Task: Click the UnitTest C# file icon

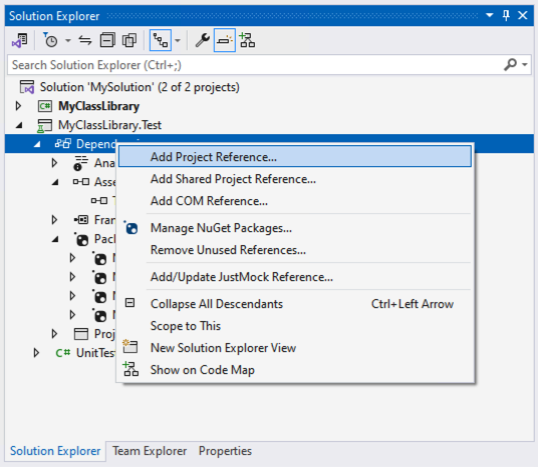Action: coord(63,353)
